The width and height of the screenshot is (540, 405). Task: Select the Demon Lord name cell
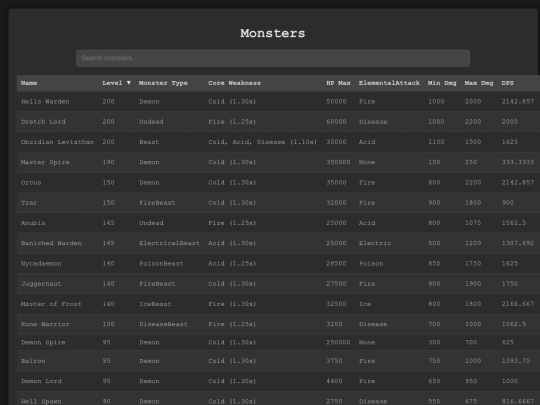pos(41,381)
